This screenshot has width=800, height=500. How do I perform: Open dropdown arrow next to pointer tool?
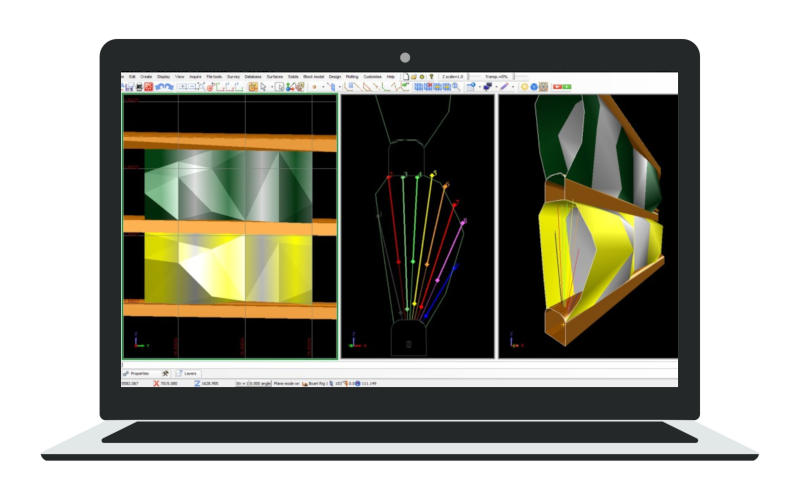(x=272, y=87)
